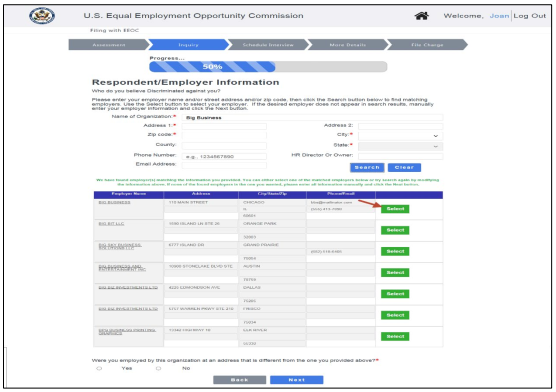The height and width of the screenshot is (392, 556).
Task: Click the STONELAKE BLVD address cell
Action: click(201, 266)
